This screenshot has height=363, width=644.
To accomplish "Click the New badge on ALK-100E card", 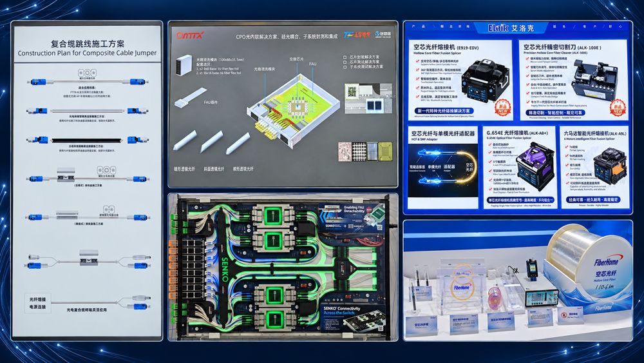I will pyautogui.click(x=617, y=108).
